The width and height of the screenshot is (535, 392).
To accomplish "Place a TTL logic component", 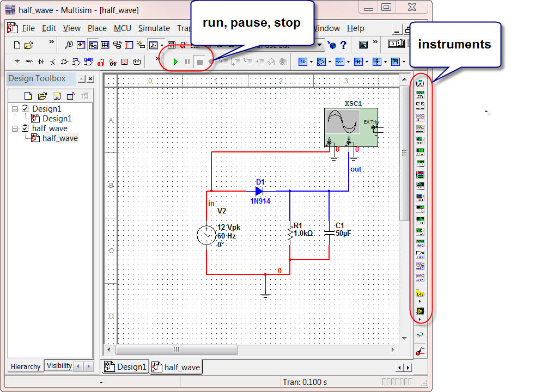I will tap(76, 62).
